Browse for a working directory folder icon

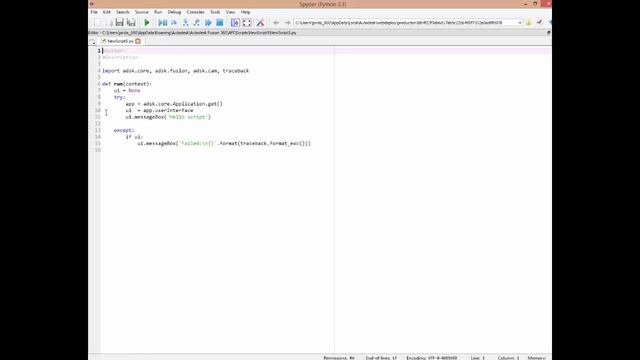click(529, 23)
